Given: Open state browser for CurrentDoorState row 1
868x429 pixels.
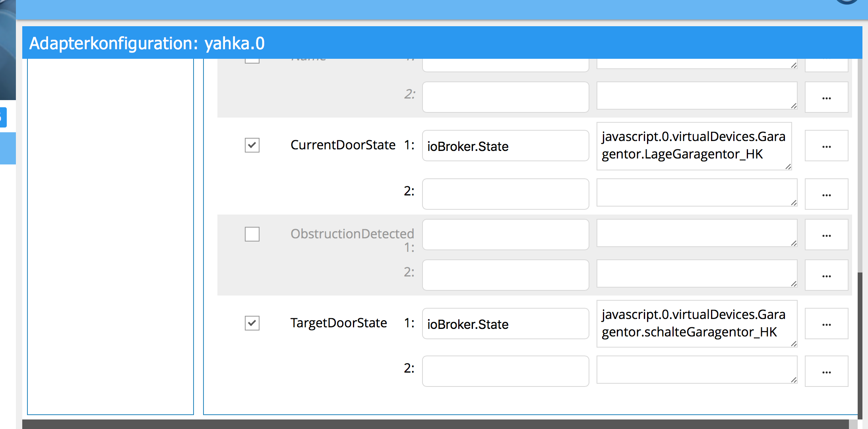Looking at the screenshot, I should 826,146.
